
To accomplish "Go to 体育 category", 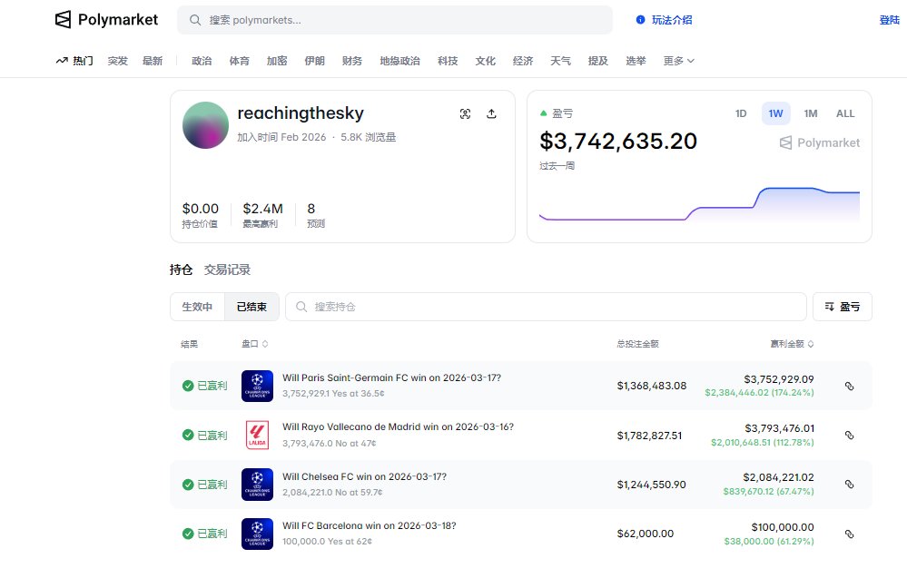I will pos(240,61).
